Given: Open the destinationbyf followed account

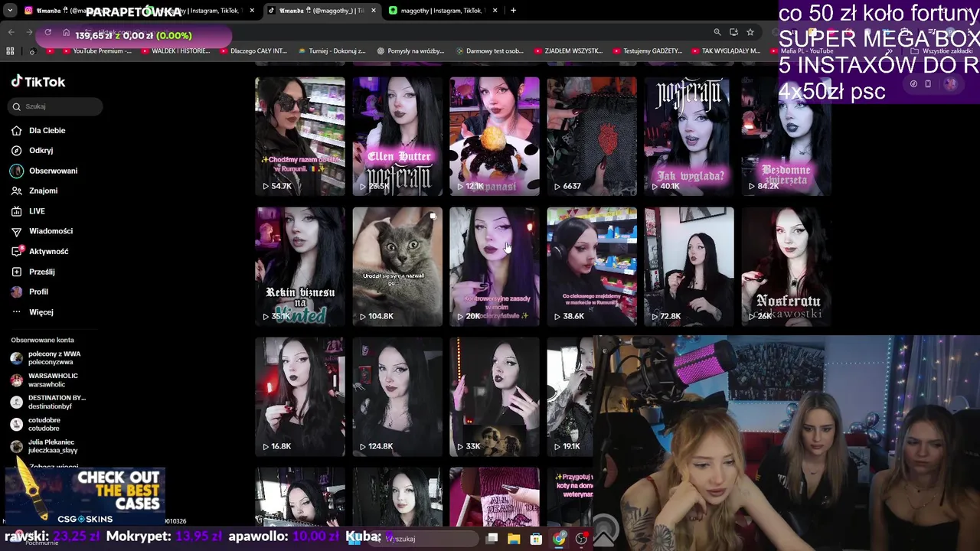Looking at the screenshot, I should pyautogui.click(x=57, y=403).
